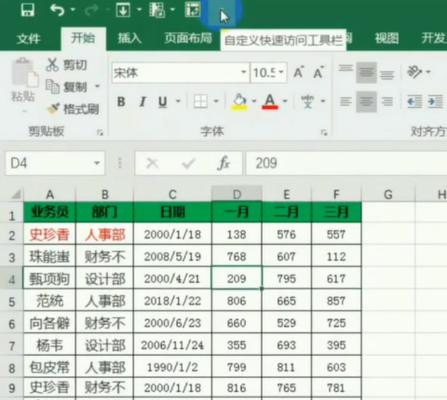
Task: Open the font size dropdown
Action: pos(281,72)
